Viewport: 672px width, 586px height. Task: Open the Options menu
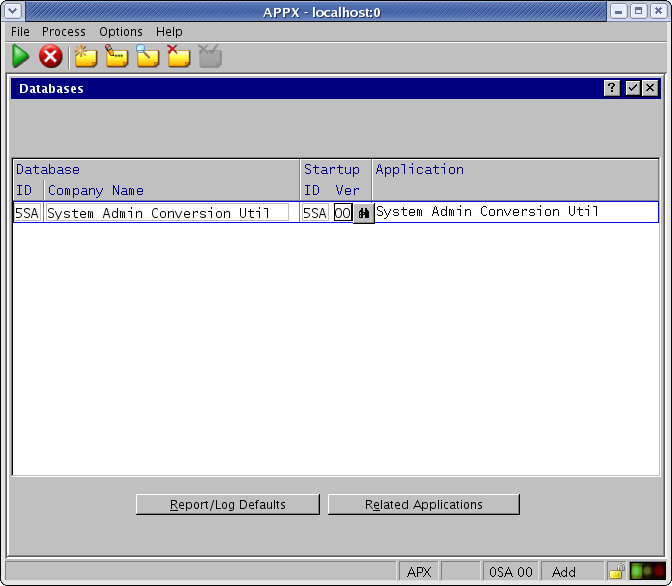pos(120,32)
